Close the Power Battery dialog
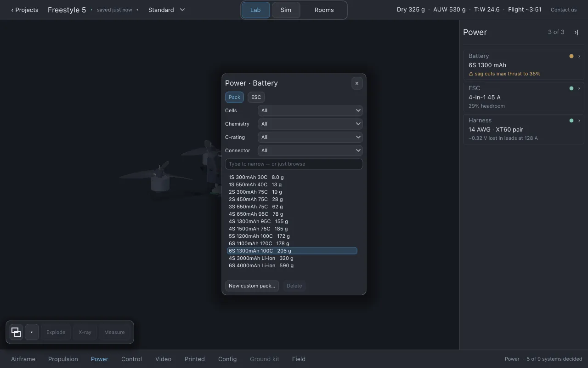The image size is (588, 368). (x=357, y=83)
